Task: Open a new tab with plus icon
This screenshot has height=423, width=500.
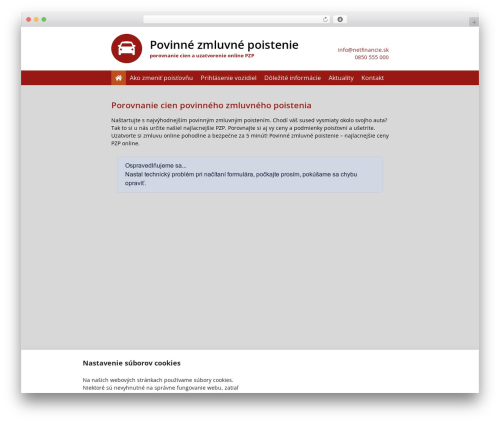Action: click(x=474, y=22)
